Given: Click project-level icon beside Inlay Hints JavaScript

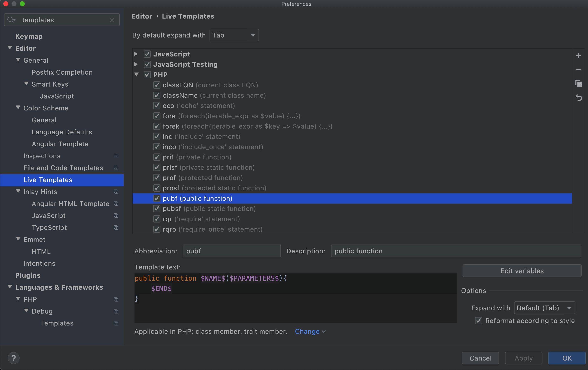Looking at the screenshot, I should click(116, 216).
